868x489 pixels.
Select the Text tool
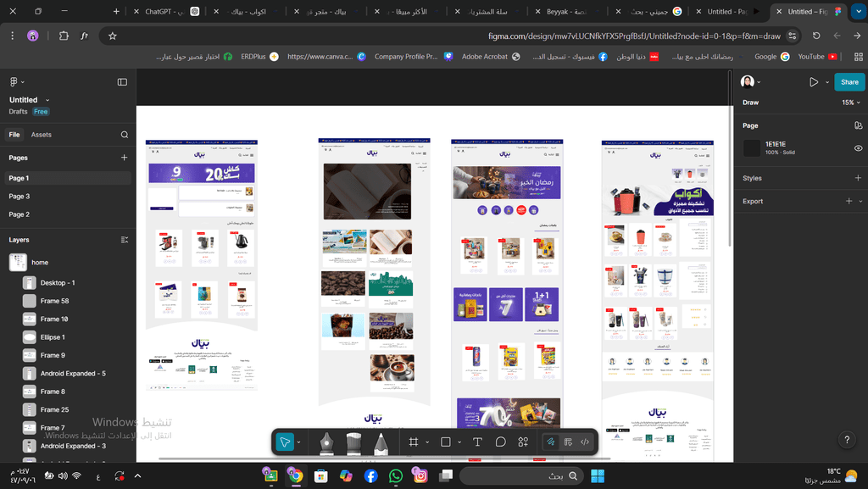[x=478, y=442]
